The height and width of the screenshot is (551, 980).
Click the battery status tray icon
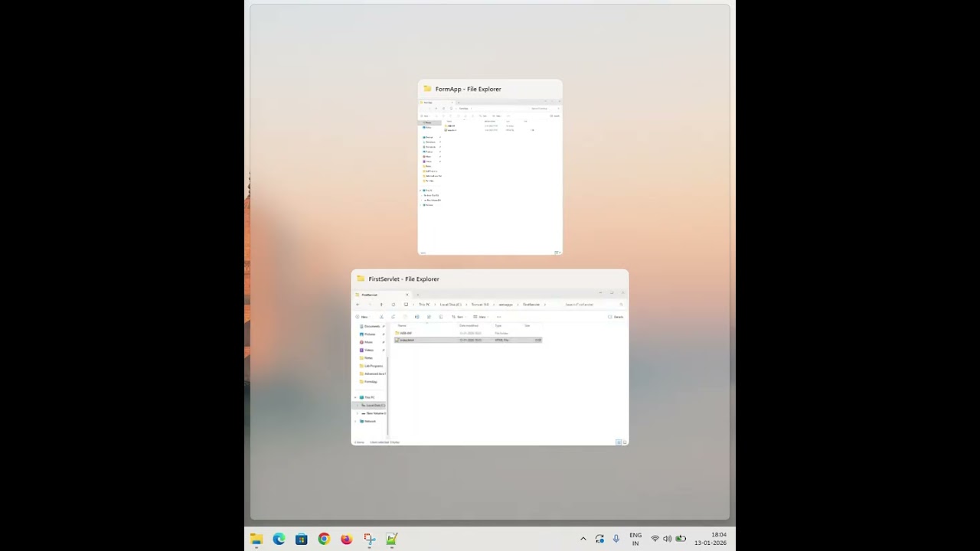[x=681, y=539]
